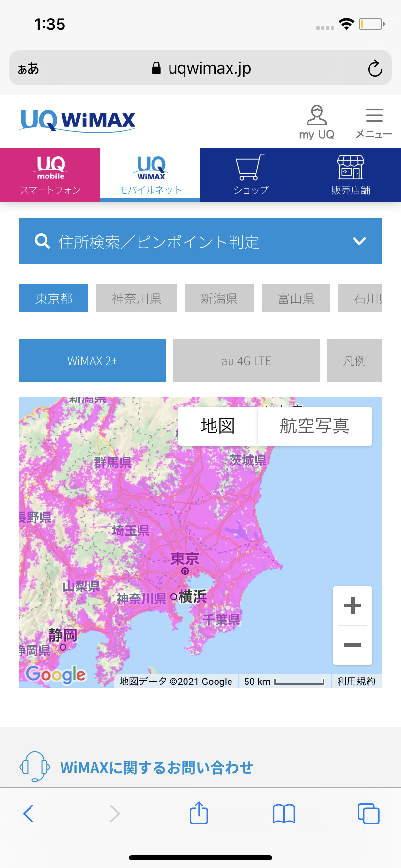This screenshot has height=868, width=401.
Task: Tap the Safari share icon
Action: click(x=199, y=813)
